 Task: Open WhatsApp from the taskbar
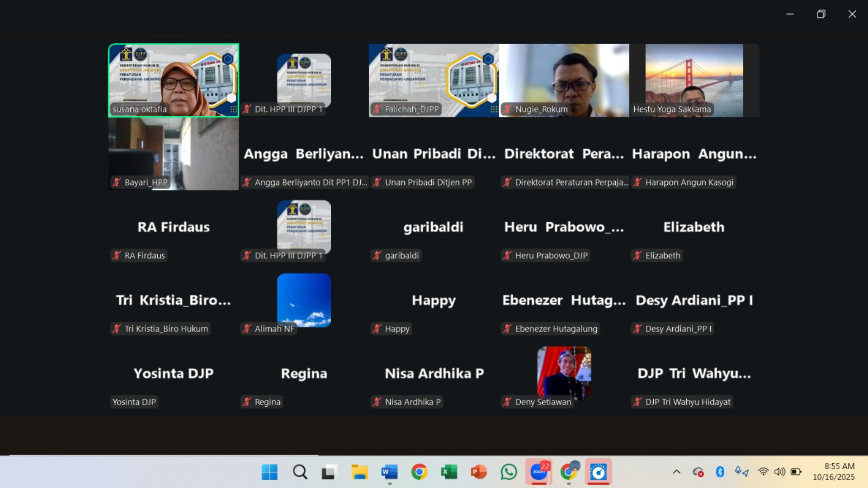pos(509,472)
